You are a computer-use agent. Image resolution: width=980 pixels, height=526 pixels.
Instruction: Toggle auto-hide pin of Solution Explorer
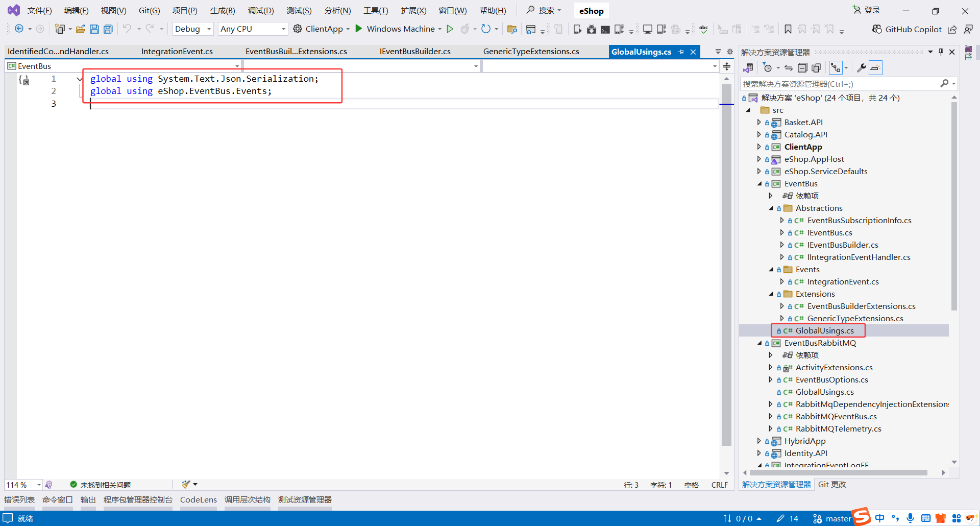tap(941, 52)
